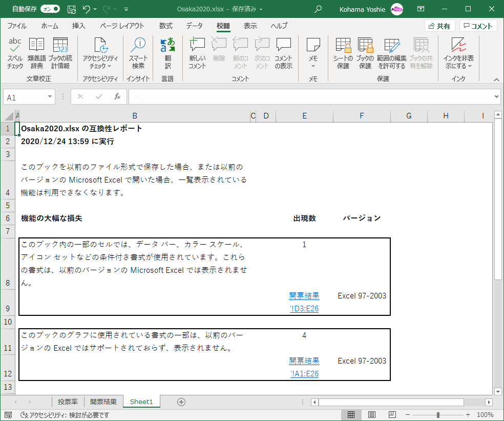Switch to page break preview in status bar

393,414
